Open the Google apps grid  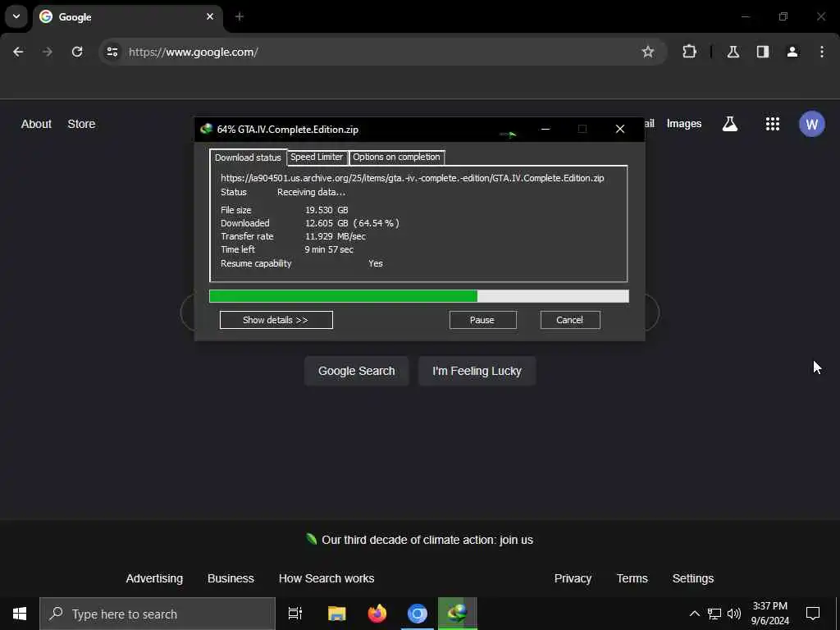[x=773, y=124]
